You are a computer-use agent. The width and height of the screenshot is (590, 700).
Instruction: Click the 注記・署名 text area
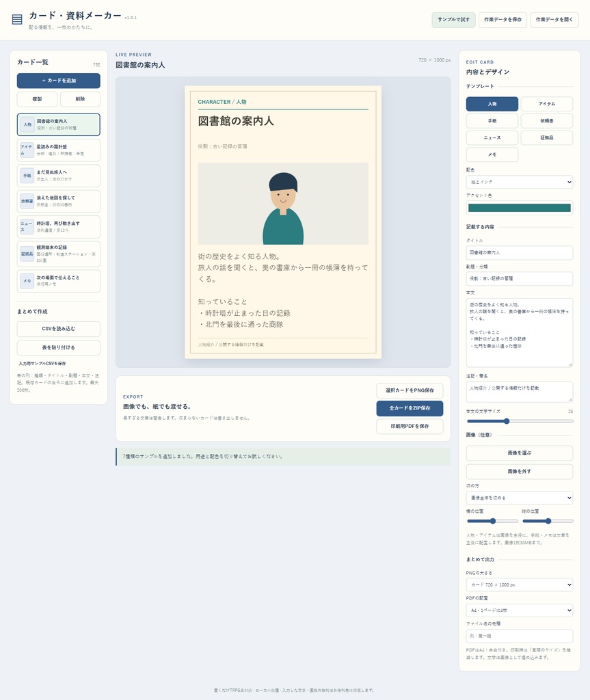point(520,392)
